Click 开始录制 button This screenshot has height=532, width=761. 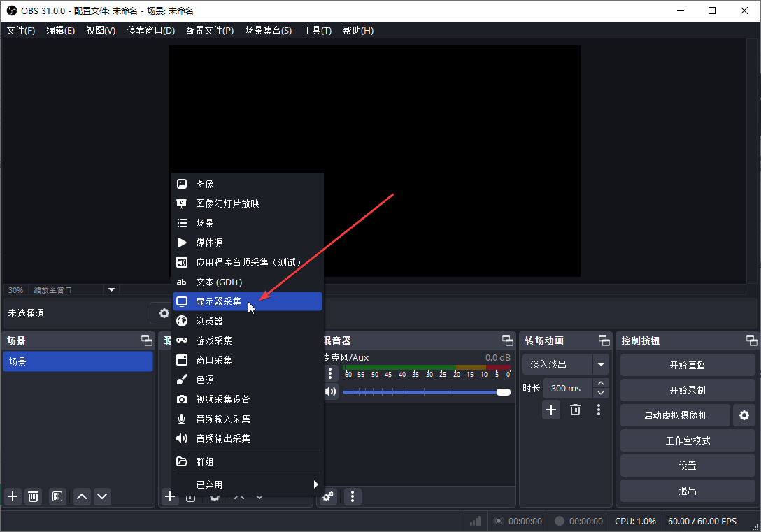point(688,390)
